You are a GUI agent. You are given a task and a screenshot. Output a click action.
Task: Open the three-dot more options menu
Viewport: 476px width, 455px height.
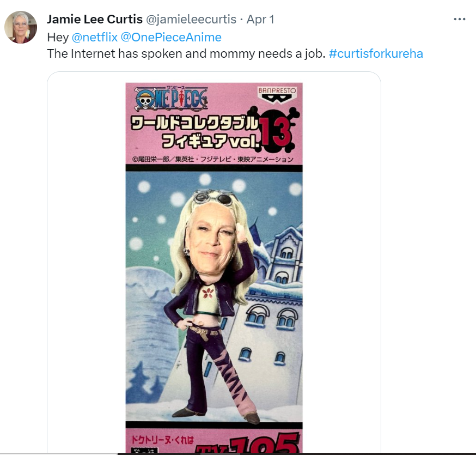pos(459,19)
